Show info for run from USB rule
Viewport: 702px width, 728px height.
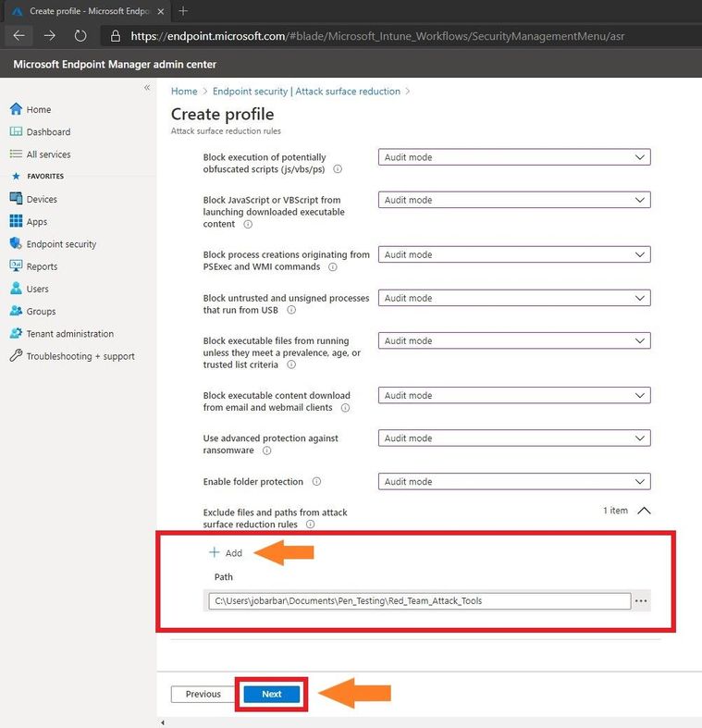pyautogui.click(x=291, y=310)
